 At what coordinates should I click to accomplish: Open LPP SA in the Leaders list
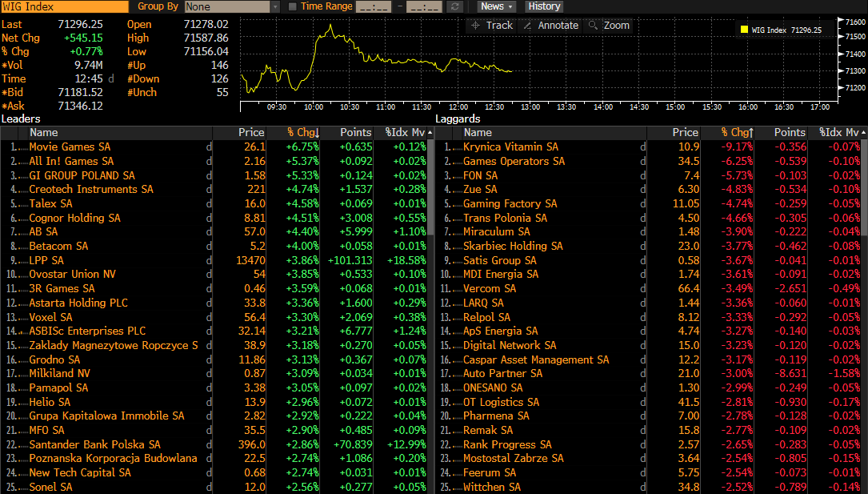(46, 260)
